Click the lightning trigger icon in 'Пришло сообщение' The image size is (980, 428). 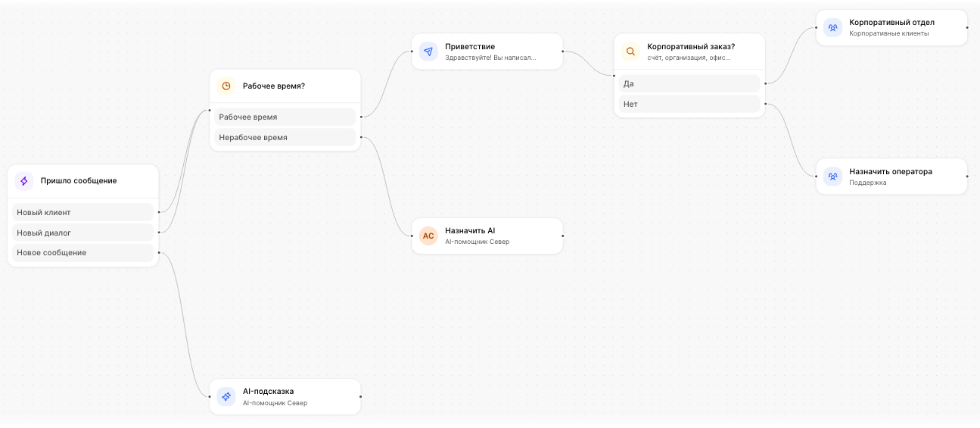tap(23, 181)
